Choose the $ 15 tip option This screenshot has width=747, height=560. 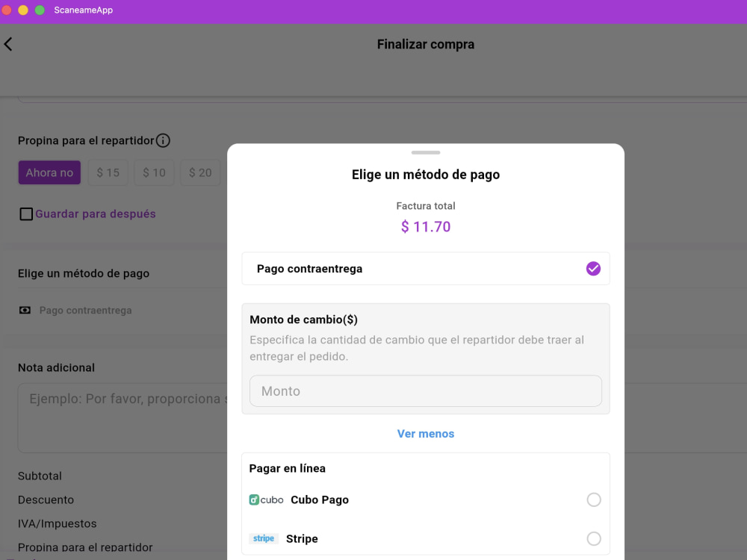(x=108, y=172)
